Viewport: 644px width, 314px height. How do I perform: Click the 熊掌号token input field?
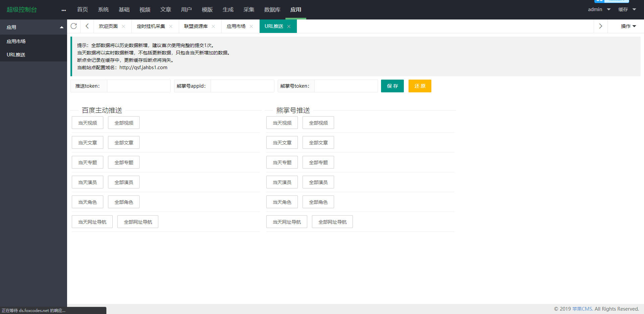pyautogui.click(x=346, y=86)
